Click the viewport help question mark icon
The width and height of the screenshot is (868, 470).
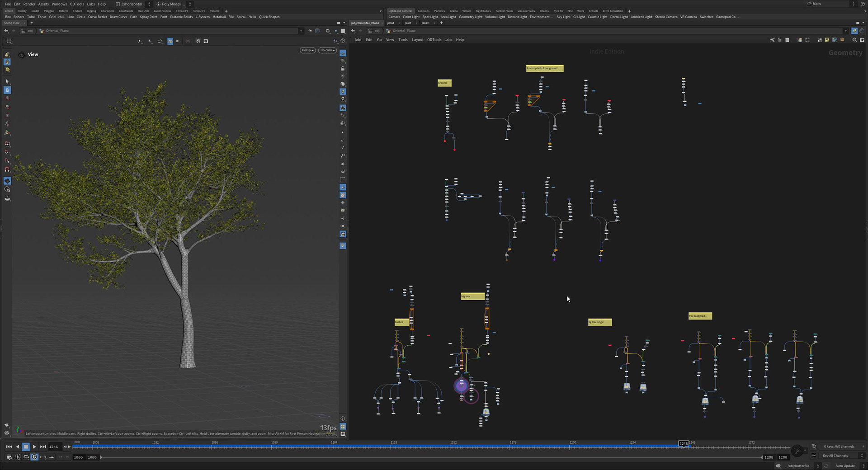point(343,41)
